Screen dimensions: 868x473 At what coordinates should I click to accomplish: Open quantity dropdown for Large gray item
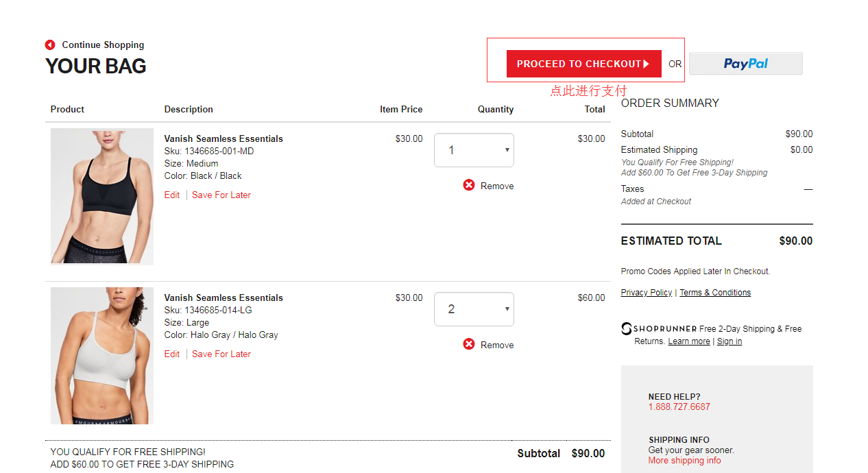[x=474, y=309]
